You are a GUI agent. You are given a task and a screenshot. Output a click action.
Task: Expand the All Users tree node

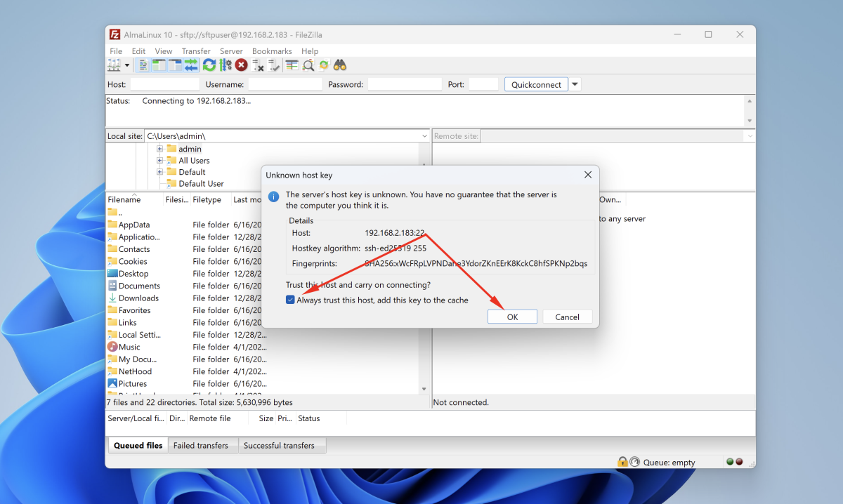pyautogui.click(x=160, y=161)
